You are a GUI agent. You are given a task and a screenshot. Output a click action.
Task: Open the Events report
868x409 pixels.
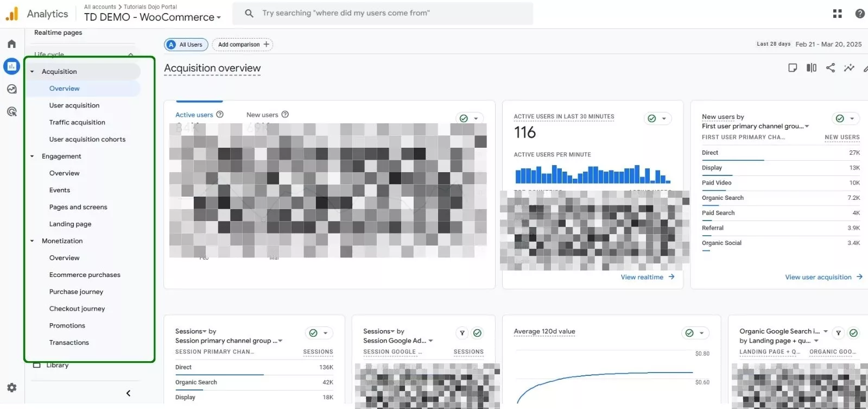coord(60,190)
